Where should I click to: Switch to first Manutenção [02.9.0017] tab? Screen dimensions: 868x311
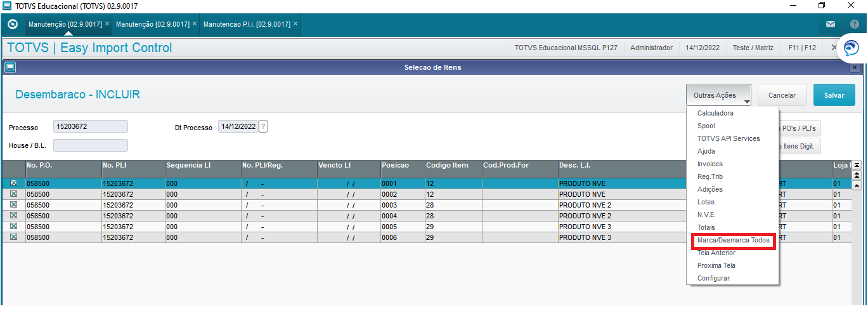coord(65,24)
